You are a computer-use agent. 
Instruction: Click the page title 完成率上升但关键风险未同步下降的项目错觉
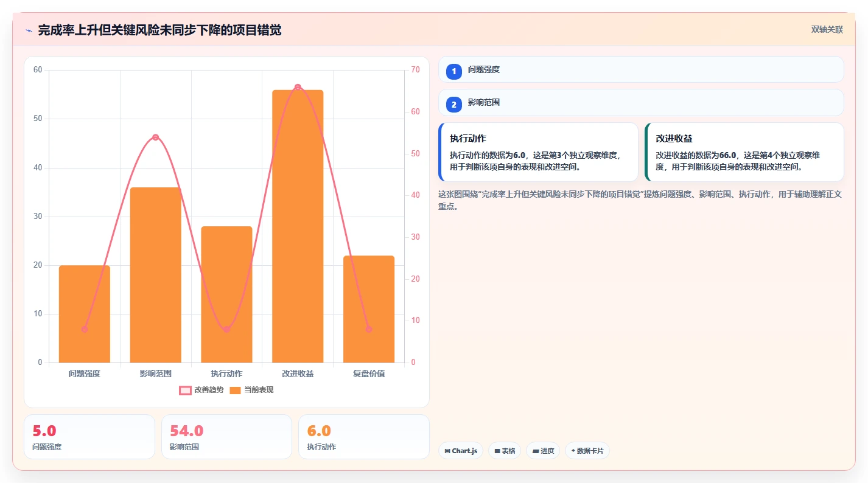click(159, 30)
